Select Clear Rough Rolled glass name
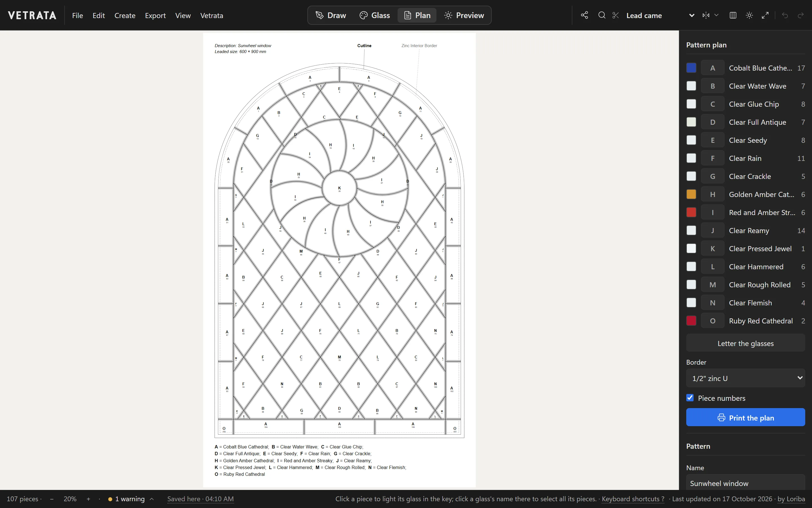The image size is (812, 508). 760,284
